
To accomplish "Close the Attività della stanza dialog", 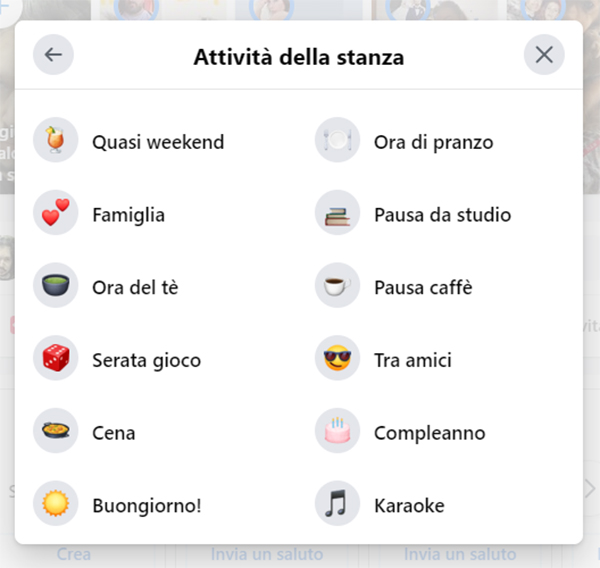I will [544, 55].
